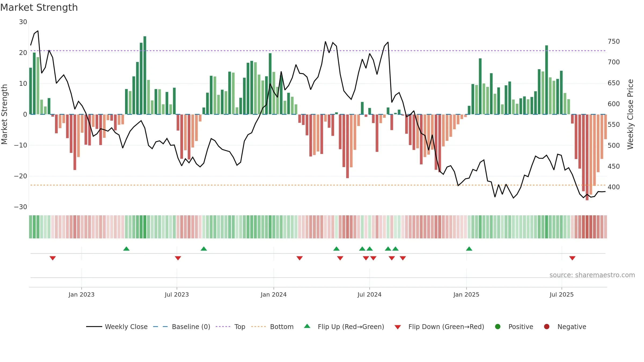The height and width of the screenshot is (362, 644).
Task: Click the vertical Market Strength axis title
Action: [5, 114]
